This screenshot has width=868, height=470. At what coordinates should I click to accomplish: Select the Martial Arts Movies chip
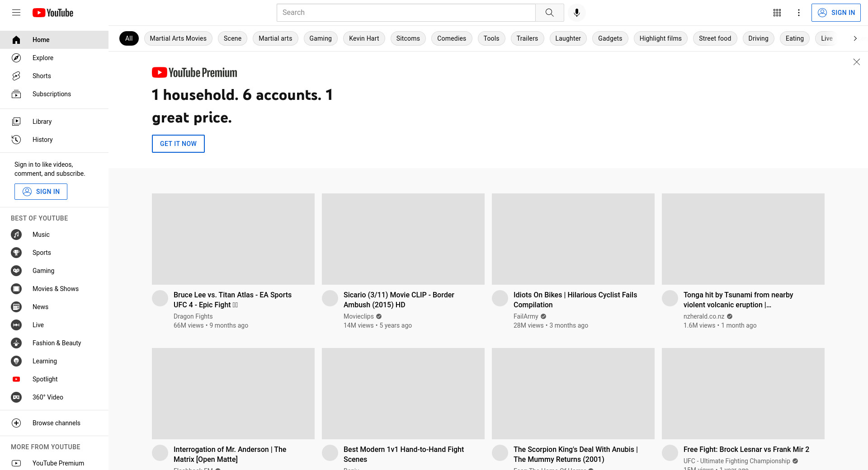pos(178,38)
